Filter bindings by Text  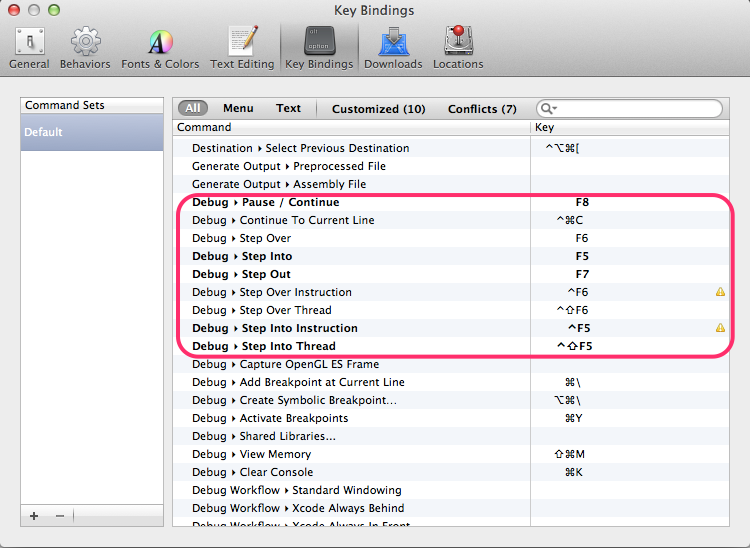(x=288, y=109)
